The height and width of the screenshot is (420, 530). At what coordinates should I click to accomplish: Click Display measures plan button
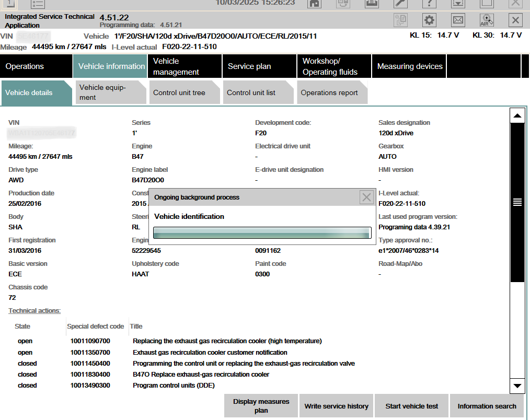(261, 406)
